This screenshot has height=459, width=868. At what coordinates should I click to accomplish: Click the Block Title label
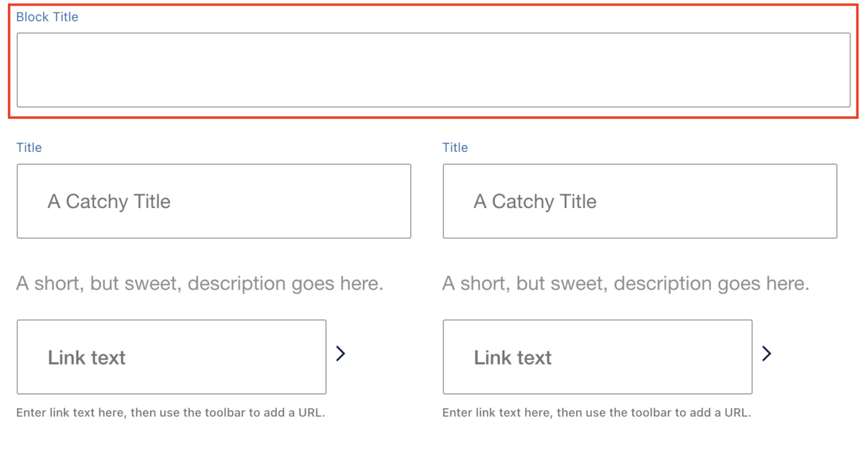click(x=47, y=17)
